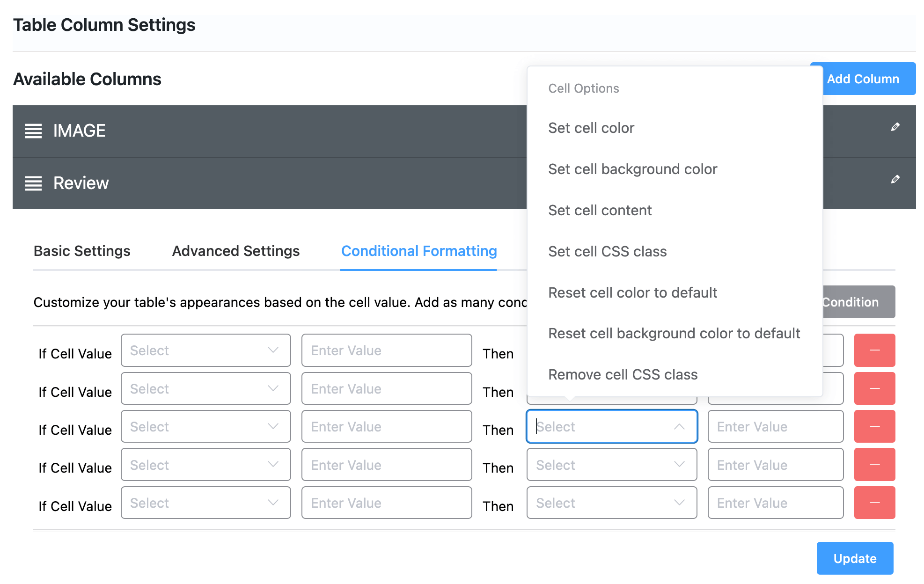924x584 pixels.
Task: Open the first 'If Cell Value' Select dropdown
Action: pyautogui.click(x=205, y=350)
